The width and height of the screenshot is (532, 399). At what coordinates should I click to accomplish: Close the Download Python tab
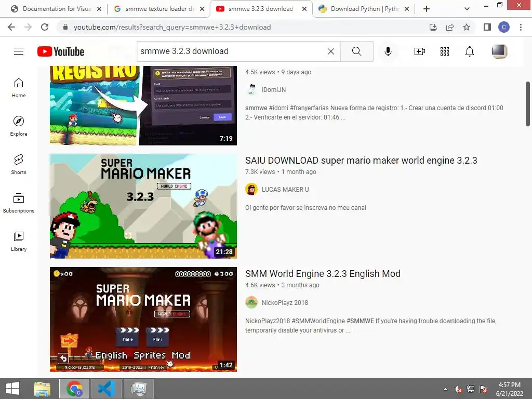point(407,9)
